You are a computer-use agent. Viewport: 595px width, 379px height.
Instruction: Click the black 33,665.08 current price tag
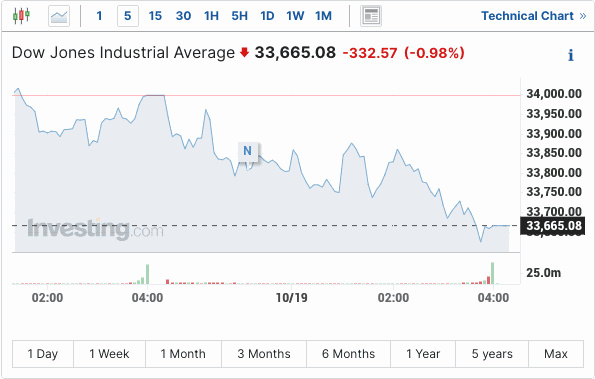(x=552, y=226)
